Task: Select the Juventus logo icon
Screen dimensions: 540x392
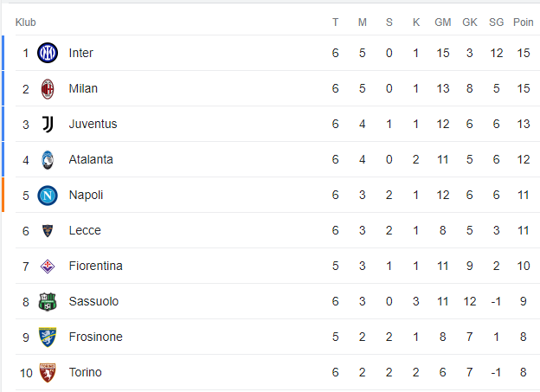Action: (x=48, y=125)
